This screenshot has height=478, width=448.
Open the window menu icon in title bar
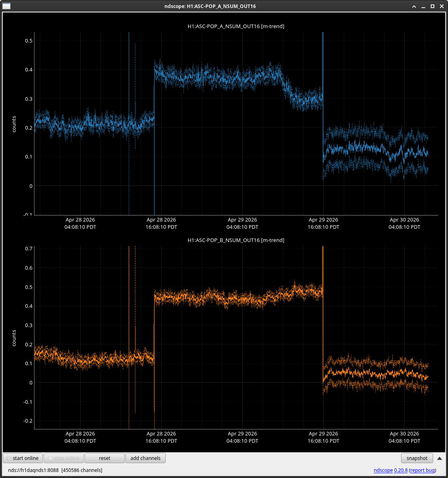click(x=6, y=6)
